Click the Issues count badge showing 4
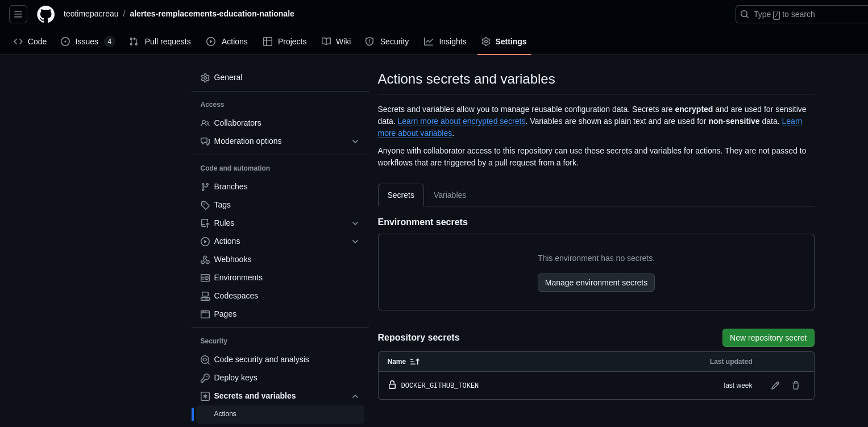The height and width of the screenshot is (427, 868). tap(110, 42)
